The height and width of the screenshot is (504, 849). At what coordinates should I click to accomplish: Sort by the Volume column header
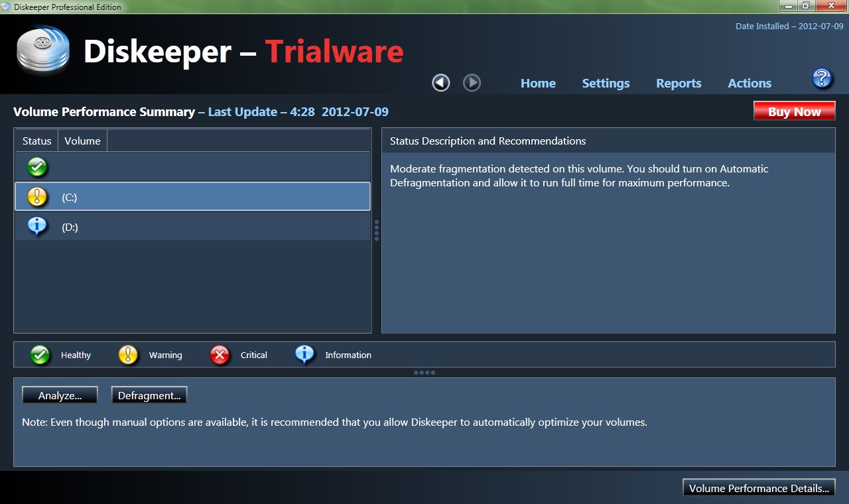82,141
